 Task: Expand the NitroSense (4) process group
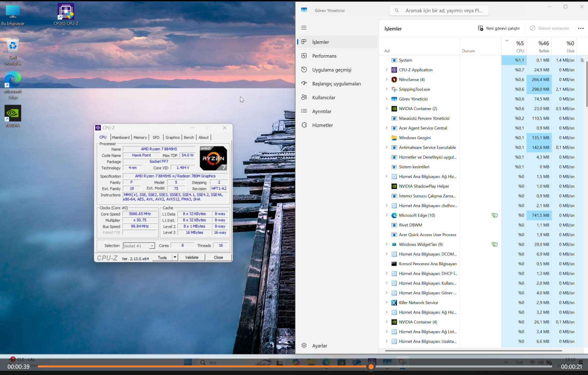pos(386,79)
